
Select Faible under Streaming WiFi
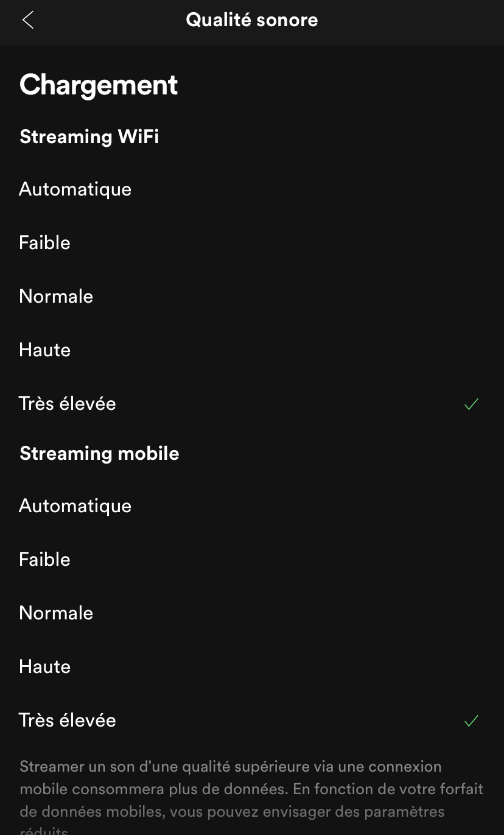(x=252, y=242)
